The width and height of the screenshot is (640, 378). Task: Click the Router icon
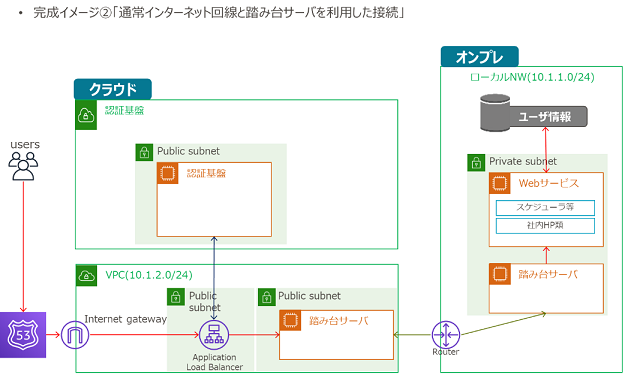pyautogui.click(x=446, y=335)
